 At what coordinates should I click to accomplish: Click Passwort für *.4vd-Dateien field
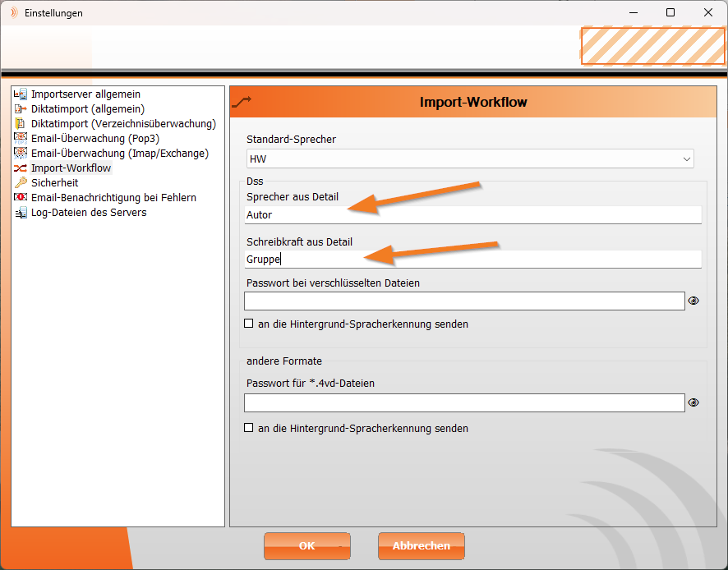(x=464, y=403)
